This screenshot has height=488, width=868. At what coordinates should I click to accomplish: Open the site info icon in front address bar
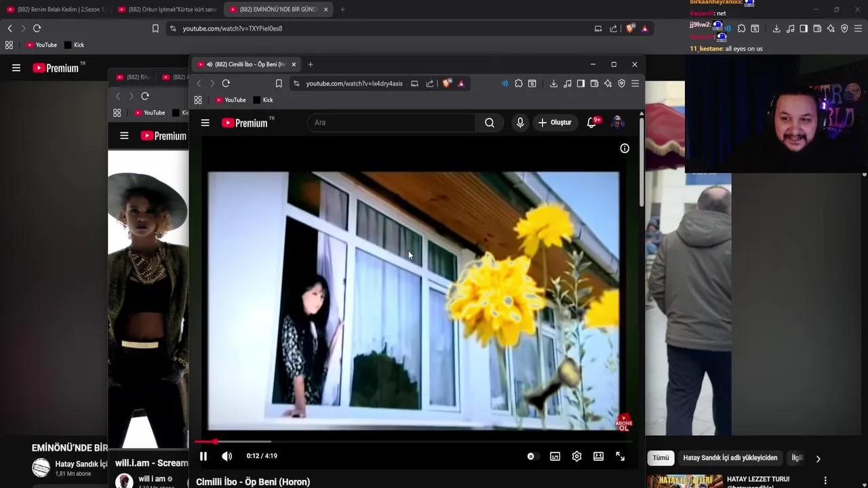[x=296, y=83]
